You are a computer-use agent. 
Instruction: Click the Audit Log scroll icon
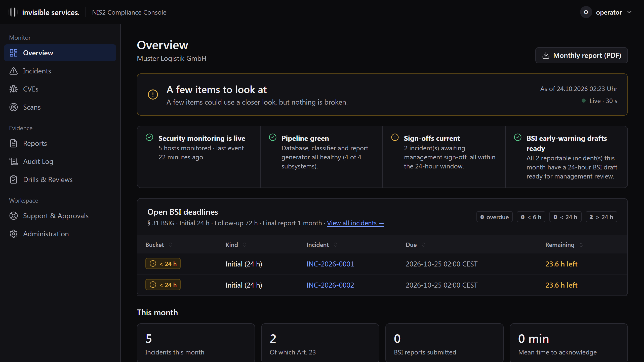pos(14,161)
